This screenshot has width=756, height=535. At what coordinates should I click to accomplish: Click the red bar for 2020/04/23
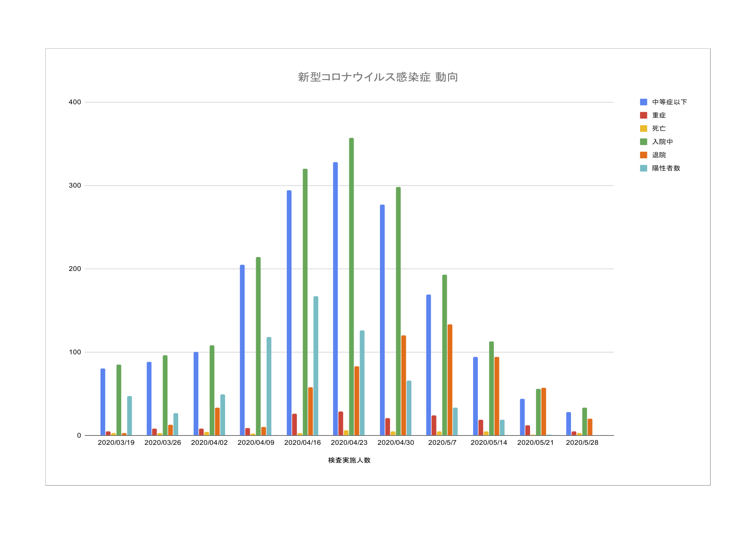(x=341, y=423)
